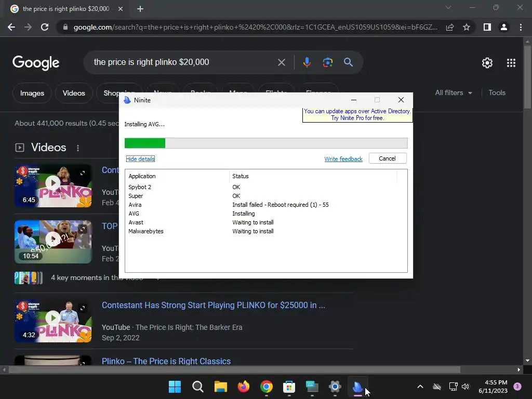Show hidden system tray icons

pyautogui.click(x=420, y=387)
